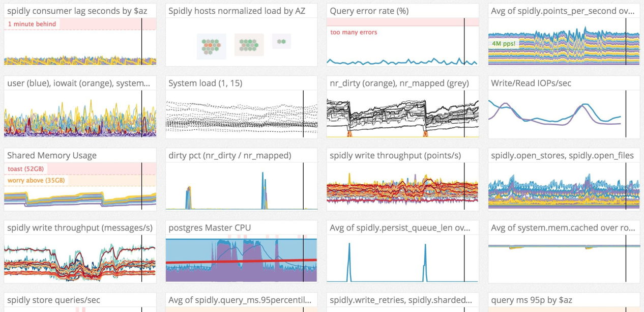
Task: Click the "1 minute behind" threshold label
Action: click(x=32, y=24)
